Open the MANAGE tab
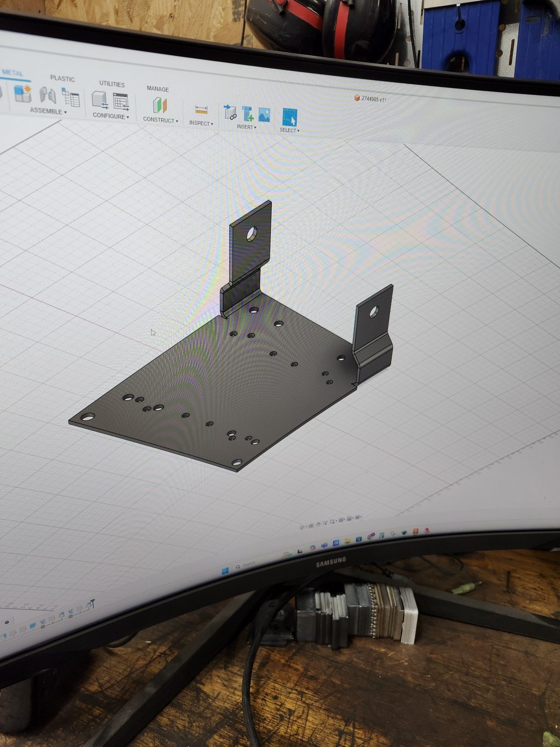560x747 pixels. pos(157,89)
